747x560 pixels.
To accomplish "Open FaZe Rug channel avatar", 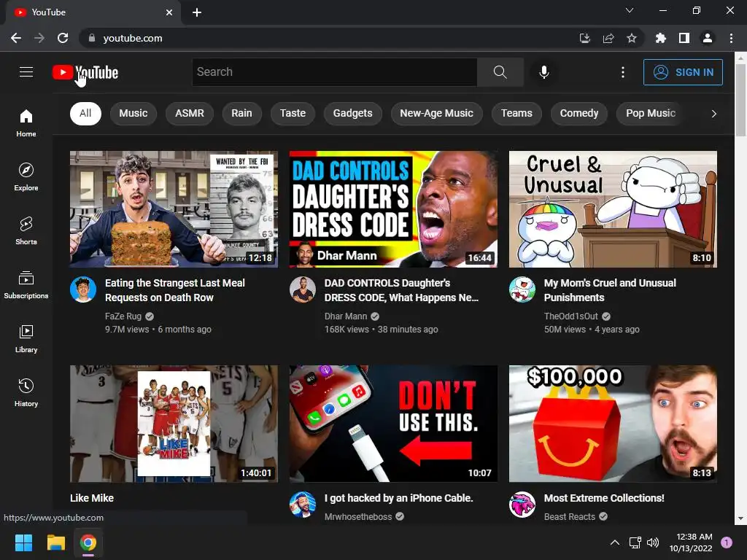I will [x=83, y=289].
